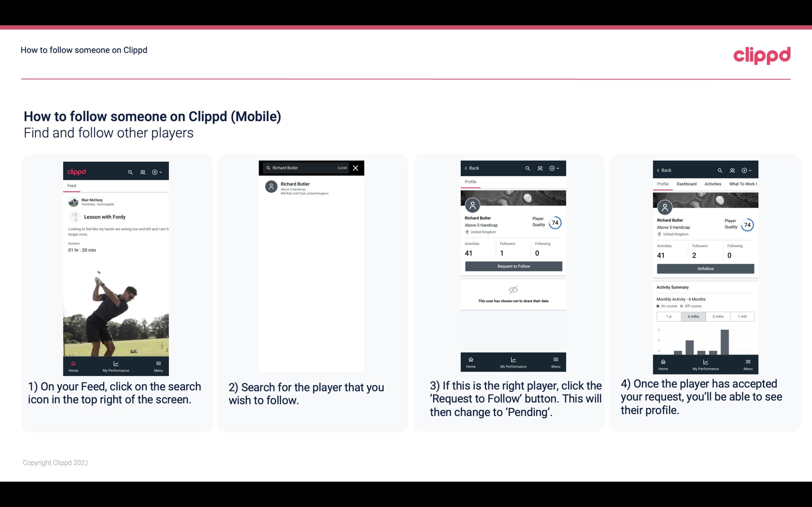Select the Dashboard tab on player page
Image resolution: width=812 pixels, height=507 pixels.
click(x=687, y=183)
